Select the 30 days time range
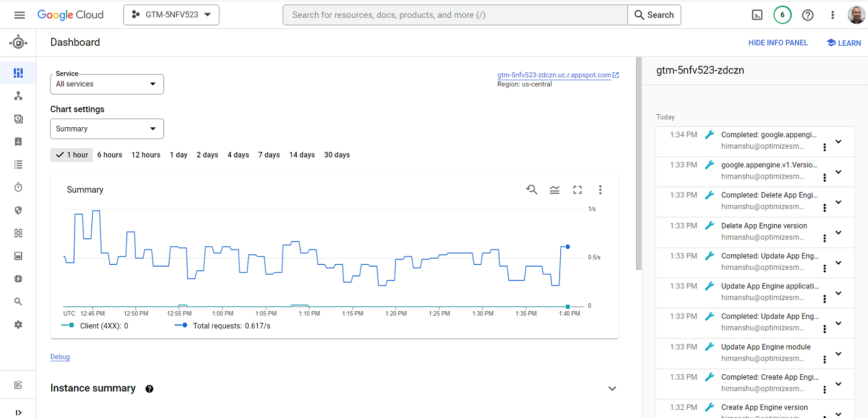The height and width of the screenshot is (418, 868). [337, 155]
